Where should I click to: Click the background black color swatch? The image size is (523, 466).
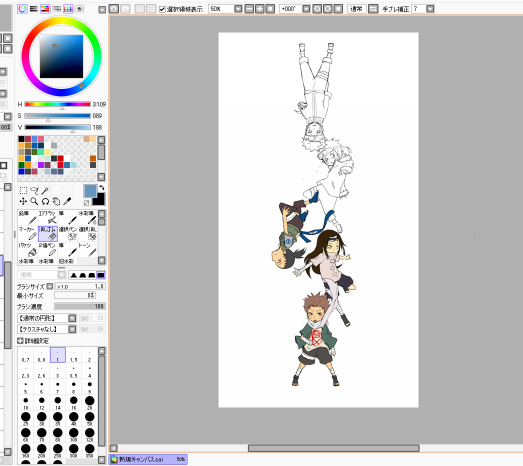click(99, 199)
